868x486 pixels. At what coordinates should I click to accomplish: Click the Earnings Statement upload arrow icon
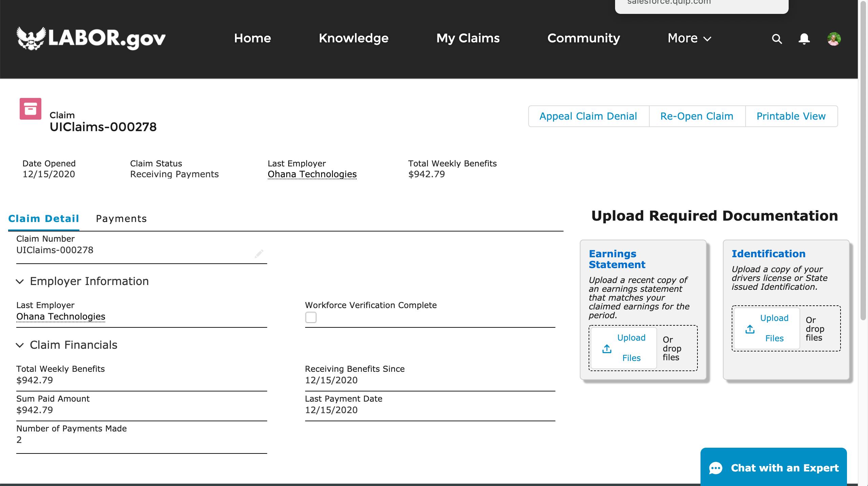click(x=607, y=349)
